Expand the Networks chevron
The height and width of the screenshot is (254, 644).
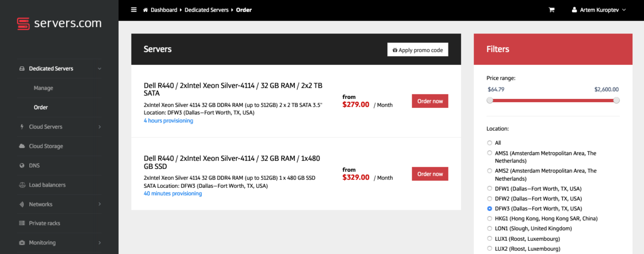100,204
